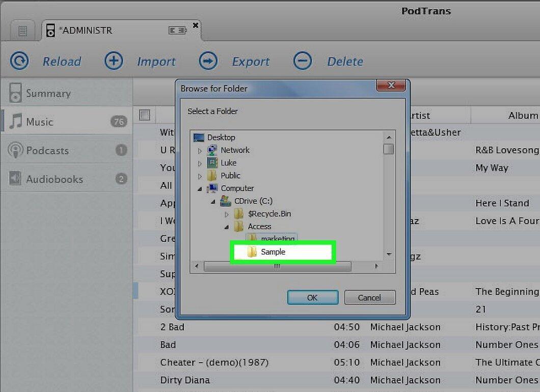Select the track 'Dirty Diana'
Viewport: 540px width, 392px height.
(x=185, y=380)
